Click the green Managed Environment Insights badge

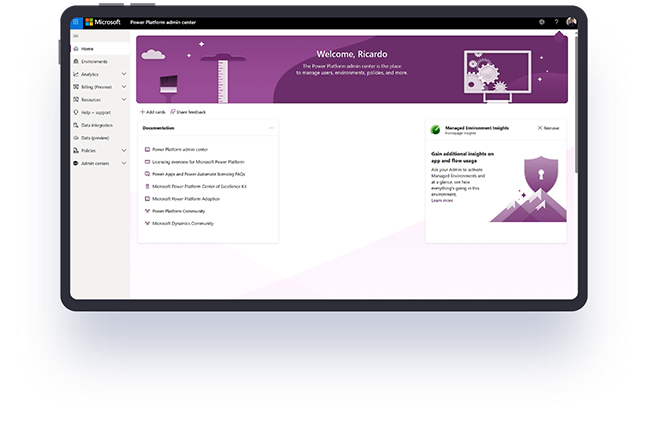coord(435,130)
